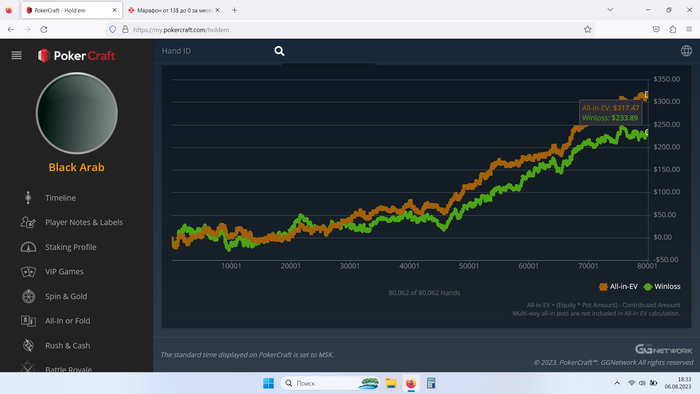
Task: Switch to the PokerCraft Hold'em browser tab
Action: [70, 10]
